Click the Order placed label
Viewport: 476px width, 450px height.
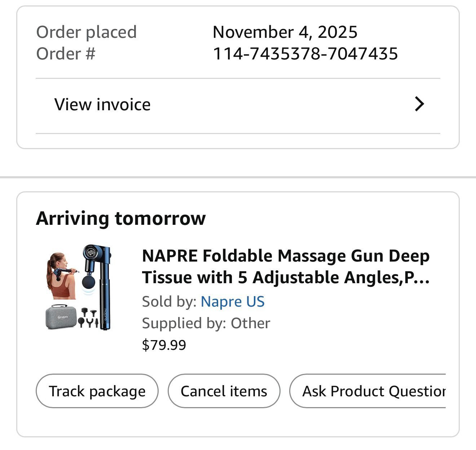[87, 32]
